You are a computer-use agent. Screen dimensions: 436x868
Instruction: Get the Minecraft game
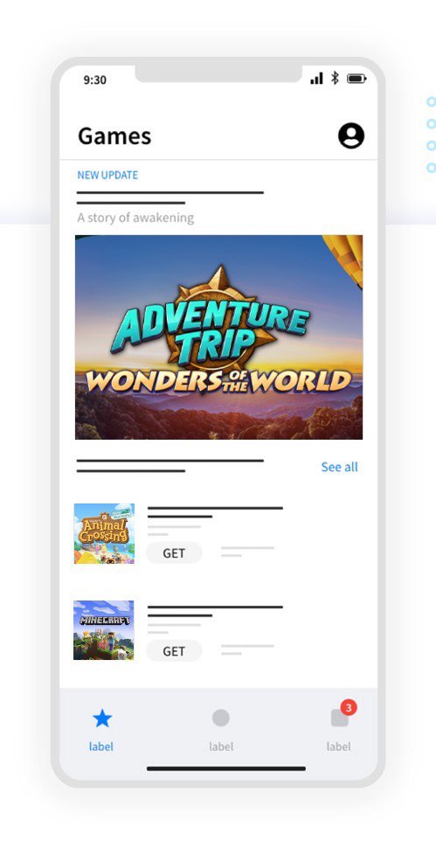click(x=174, y=651)
